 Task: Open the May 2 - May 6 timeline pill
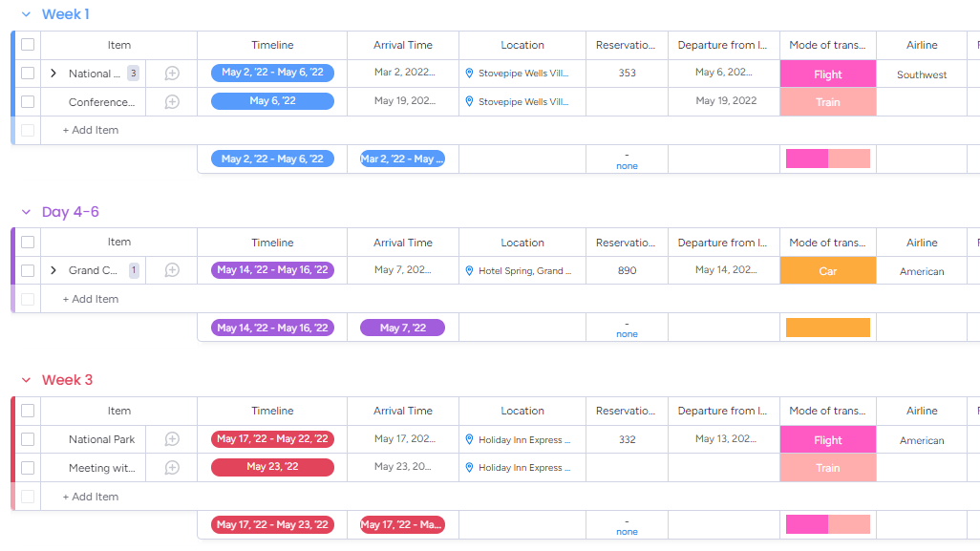coord(273,73)
